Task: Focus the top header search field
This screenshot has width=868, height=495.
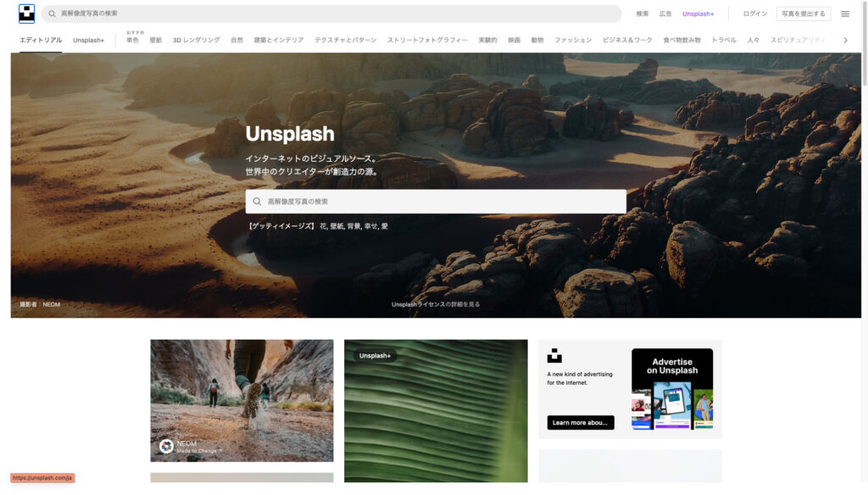Action: (331, 14)
